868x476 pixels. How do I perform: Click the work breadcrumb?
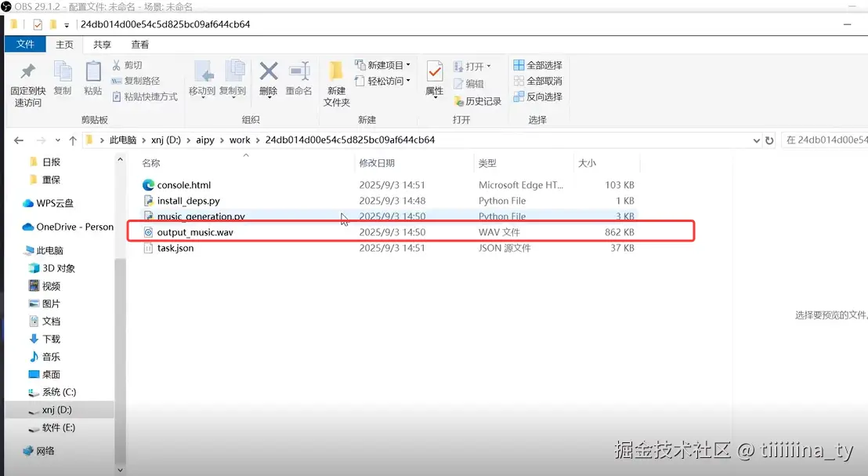[240, 140]
